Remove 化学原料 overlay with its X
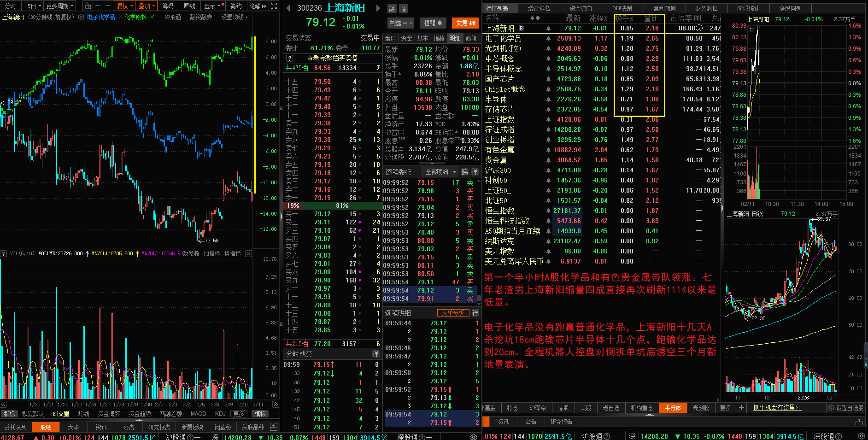Viewport: 868px width, 440px height. (x=152, y=17)
